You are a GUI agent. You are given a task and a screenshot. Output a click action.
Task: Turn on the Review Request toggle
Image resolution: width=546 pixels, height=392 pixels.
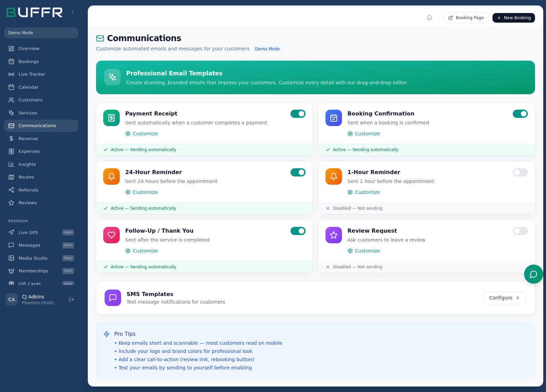(x=520, y=231)
